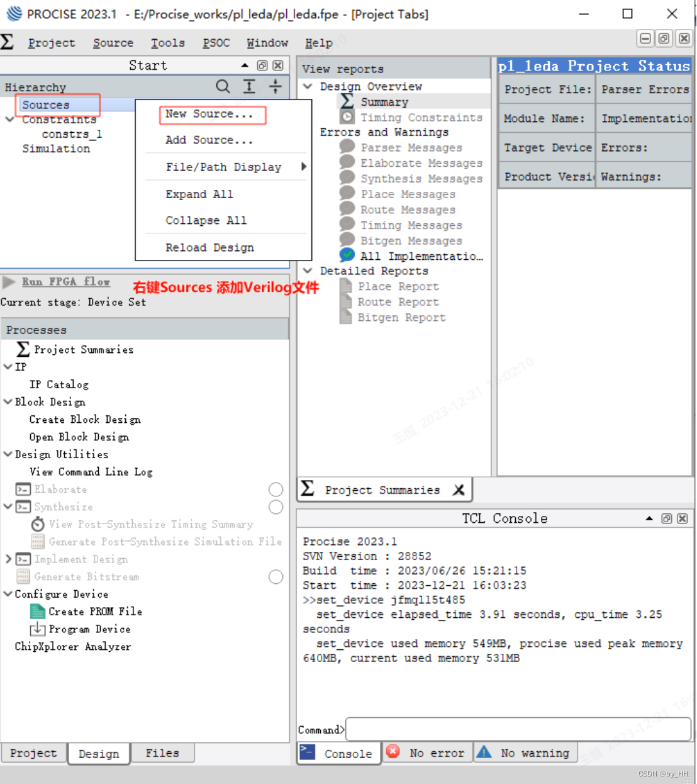Open the Source menu
Image resolution: width=697 pixels, height=784 pixels.
point(113,43)
